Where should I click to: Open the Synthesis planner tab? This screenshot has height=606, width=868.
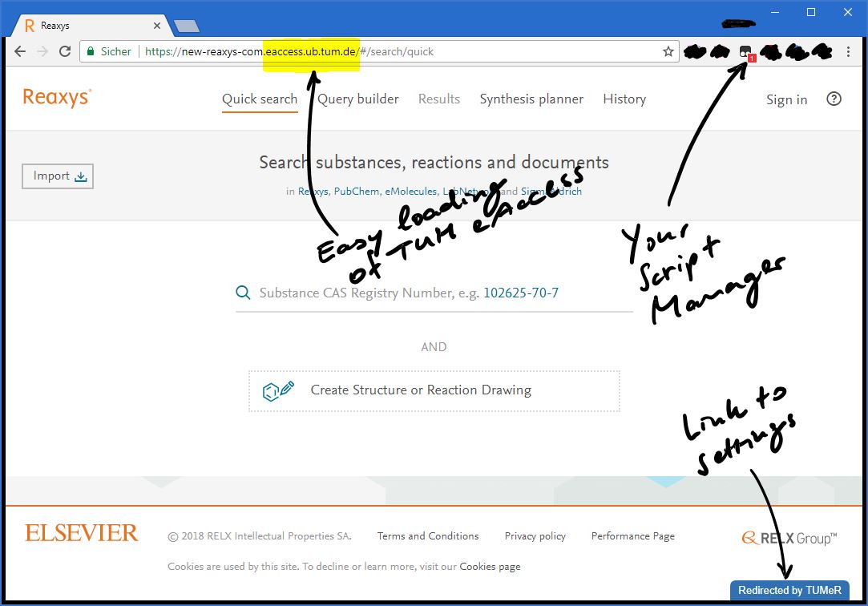pos(531,99)
